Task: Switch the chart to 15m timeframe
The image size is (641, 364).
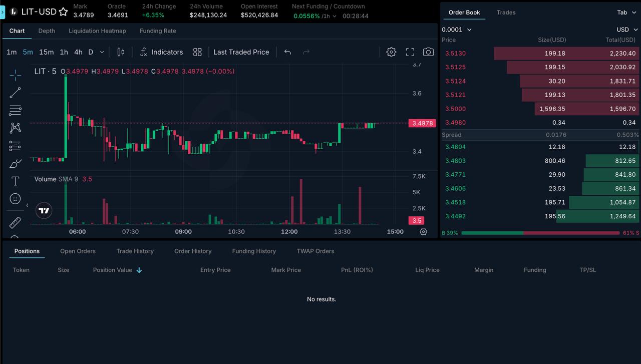Action: [x=46, y=52]
